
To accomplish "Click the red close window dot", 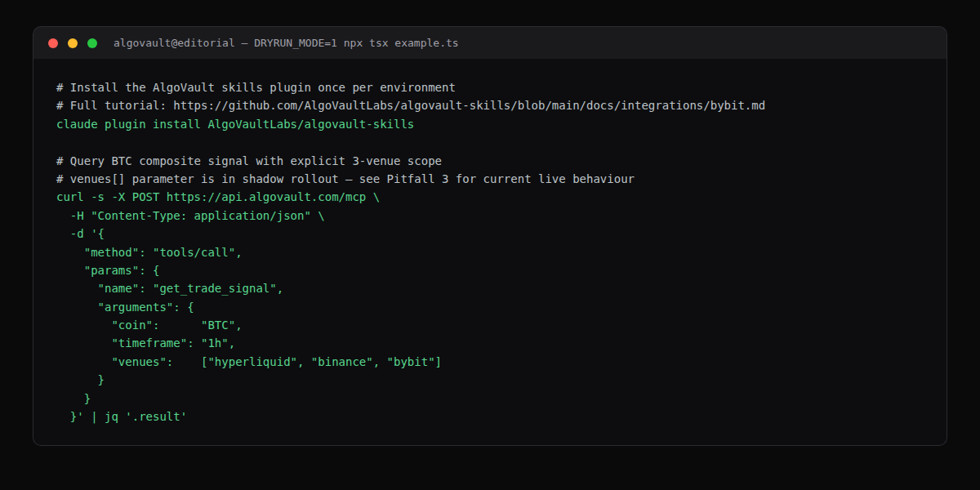I will (x=53, y=43).
